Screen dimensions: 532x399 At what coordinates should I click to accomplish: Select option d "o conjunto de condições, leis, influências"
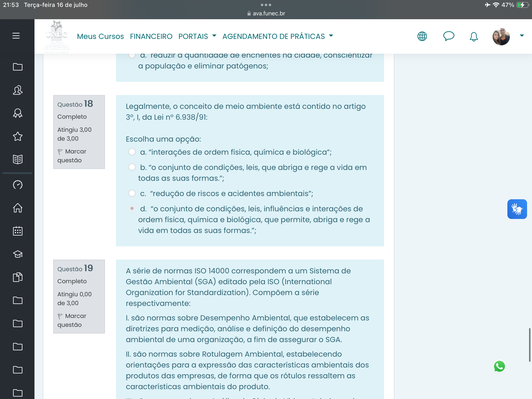132,208
